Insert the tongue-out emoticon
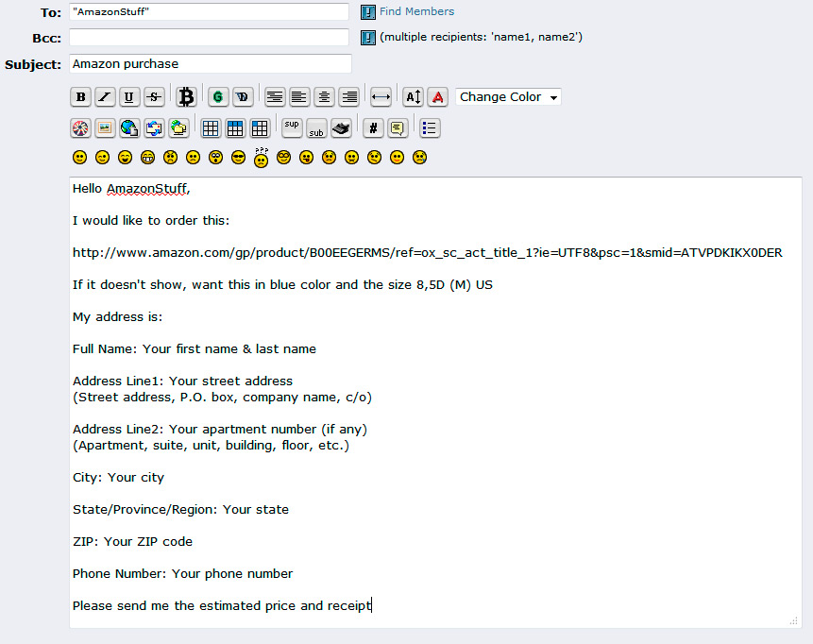This screenshot has width=813, height=644. coord(307,158)
